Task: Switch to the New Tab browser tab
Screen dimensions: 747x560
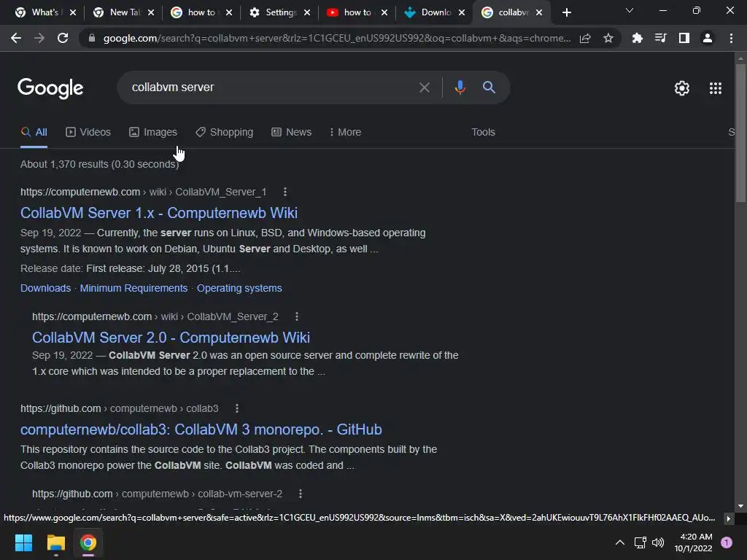Action: (118, 12)
